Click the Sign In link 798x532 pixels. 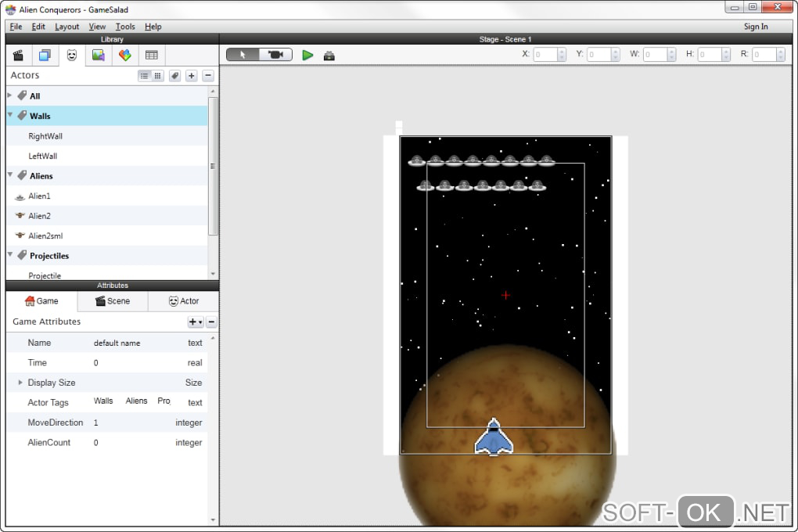coord(756,27)
